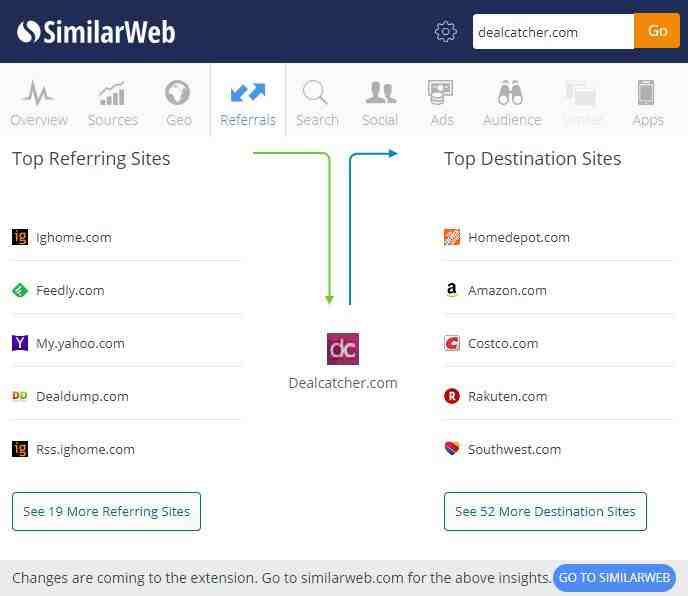The height and width of the screenshot is (596, 688).
Task: Click See 52 More Destination Sites
Action: pyautogui.click(x=545, y=511)
